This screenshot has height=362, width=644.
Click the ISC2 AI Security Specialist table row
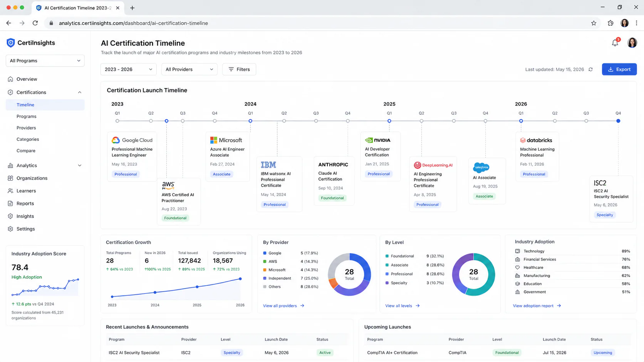227,353
